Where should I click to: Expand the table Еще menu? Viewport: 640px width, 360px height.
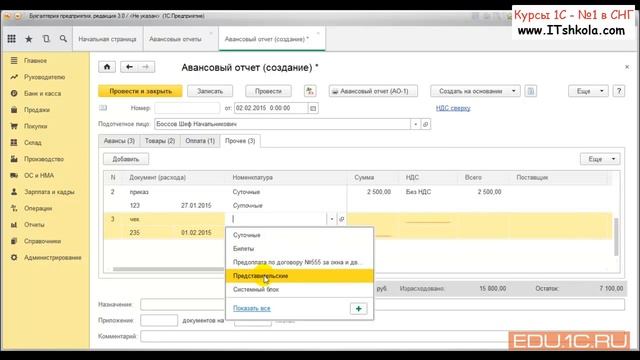coord(600,159)
